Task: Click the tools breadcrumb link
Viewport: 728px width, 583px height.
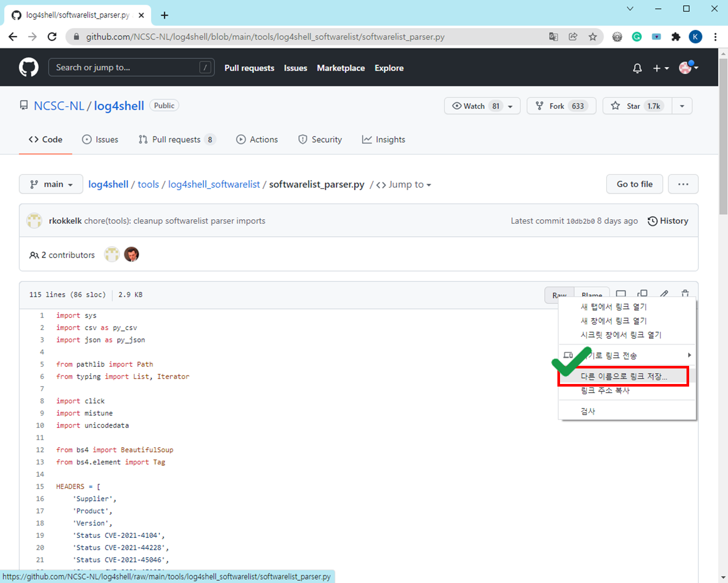Action: click(148, 184)
